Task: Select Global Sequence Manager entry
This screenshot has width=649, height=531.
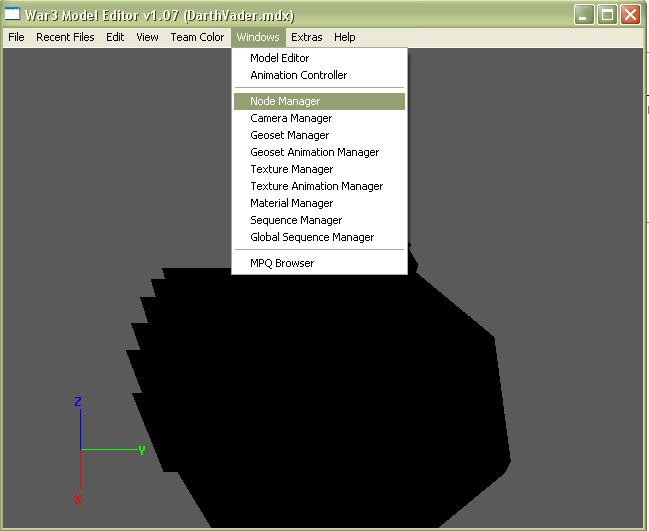Action: click(319, 237)
